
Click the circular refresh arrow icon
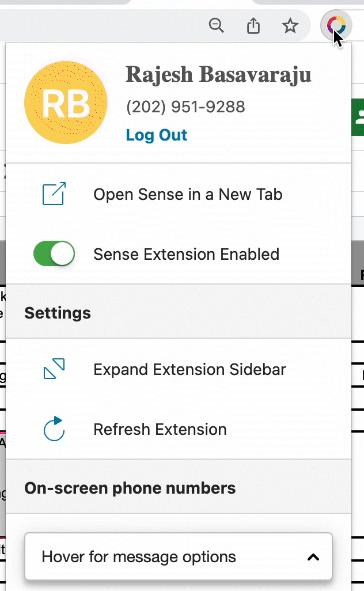coord(54,429)
